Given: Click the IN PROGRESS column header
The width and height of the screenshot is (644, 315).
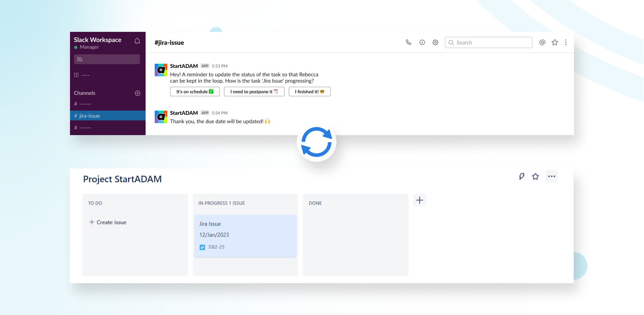Looking at the screenshot, I should 222,203.
